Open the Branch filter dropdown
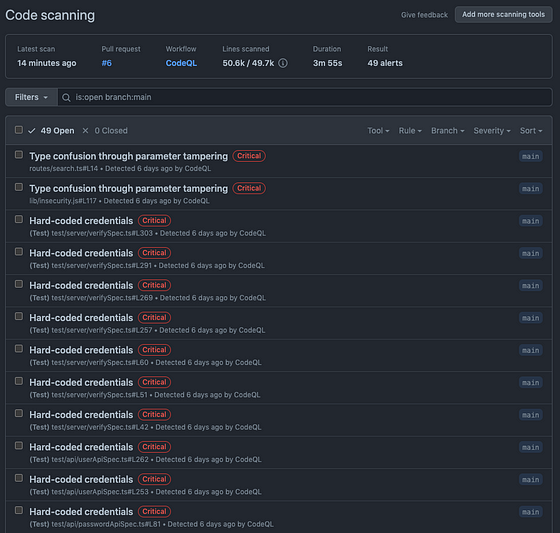560x533 pixels. coord(448,131)
